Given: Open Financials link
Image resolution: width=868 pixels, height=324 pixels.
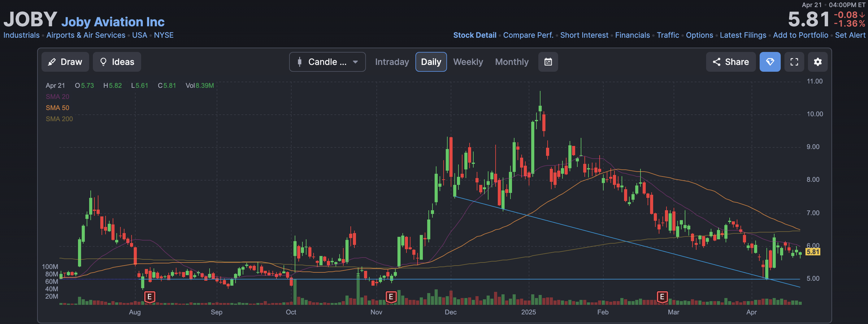Looking at the screenshot, I should [x=632, y=35].
